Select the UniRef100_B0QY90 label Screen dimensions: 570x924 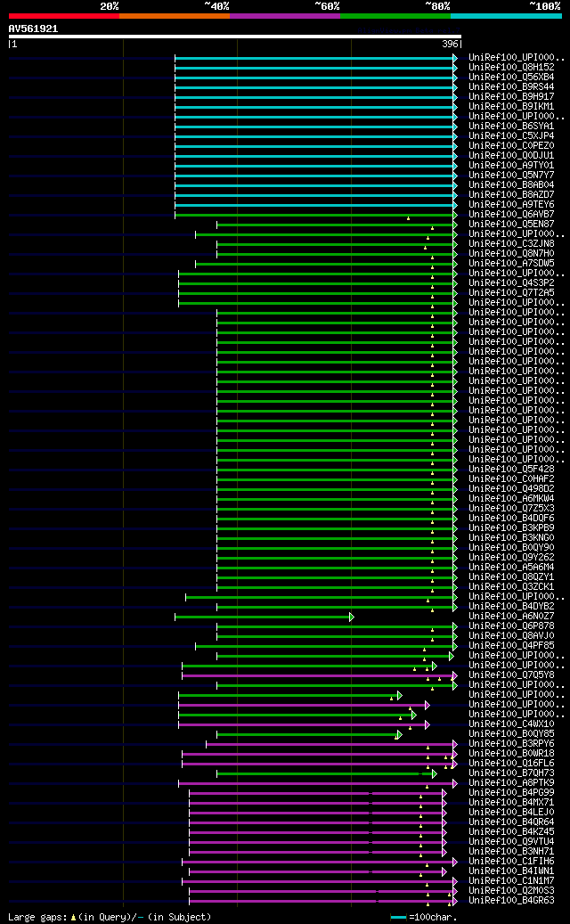click(x=511, y=547)
